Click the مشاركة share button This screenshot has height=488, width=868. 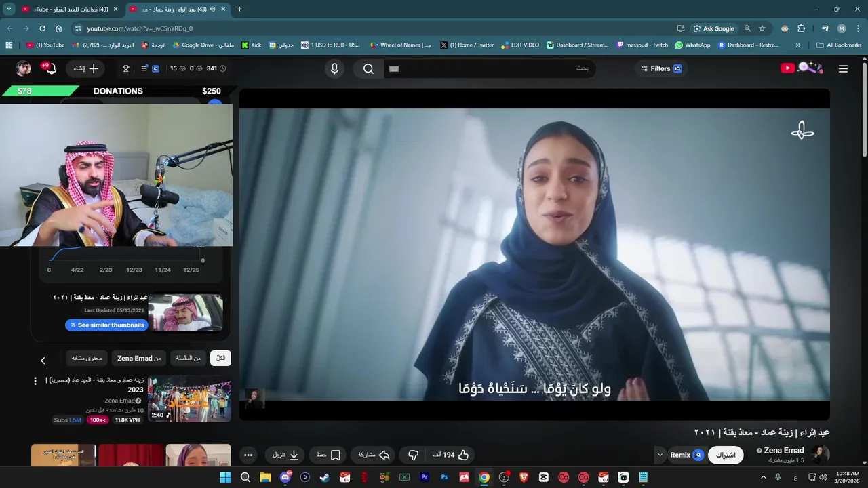[374, 455]
